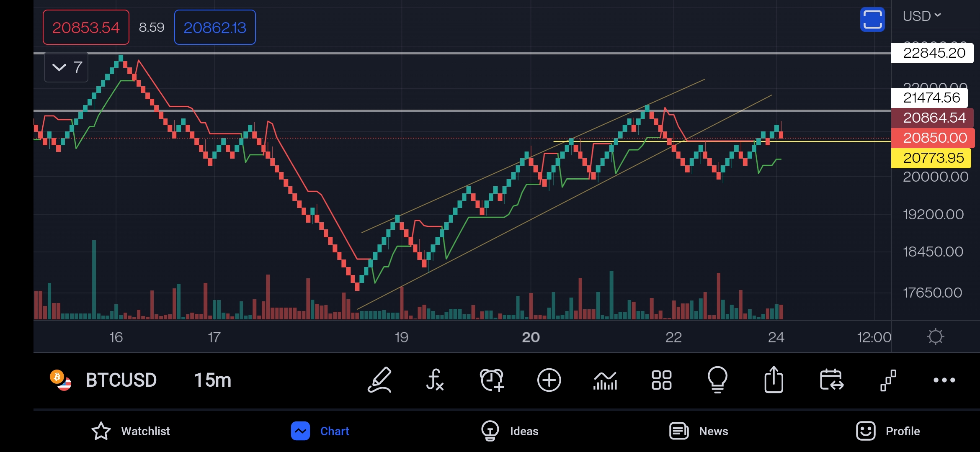Open the chart type candles icon
The width and height of the screenshot is (980, 452).
click(x=605, y=380)
